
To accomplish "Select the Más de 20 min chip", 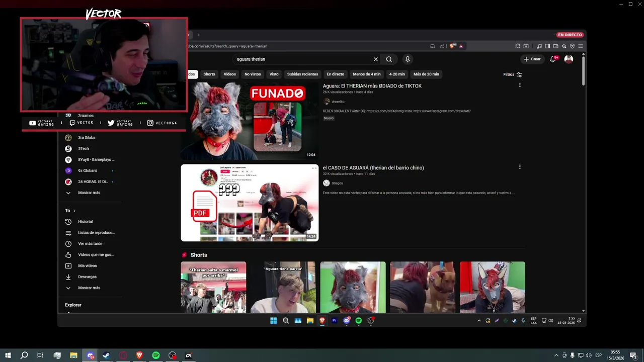I will click(x=426, y=74).
